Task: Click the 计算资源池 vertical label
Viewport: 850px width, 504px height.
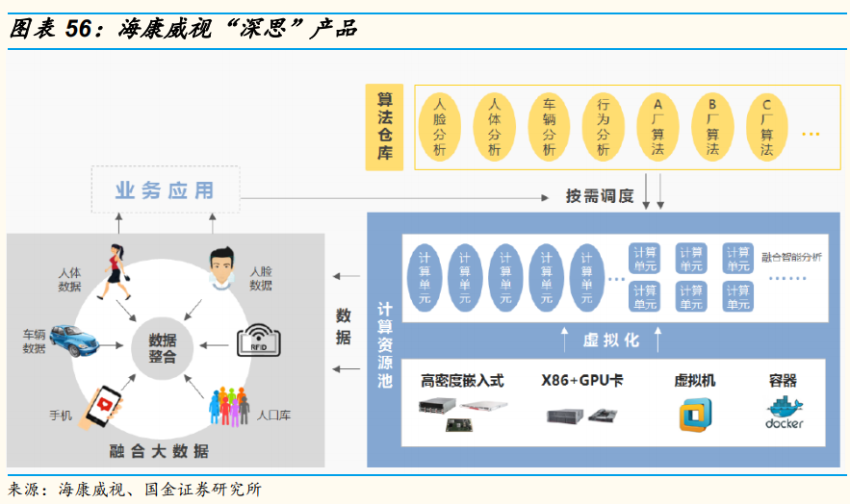Action: 384,345
